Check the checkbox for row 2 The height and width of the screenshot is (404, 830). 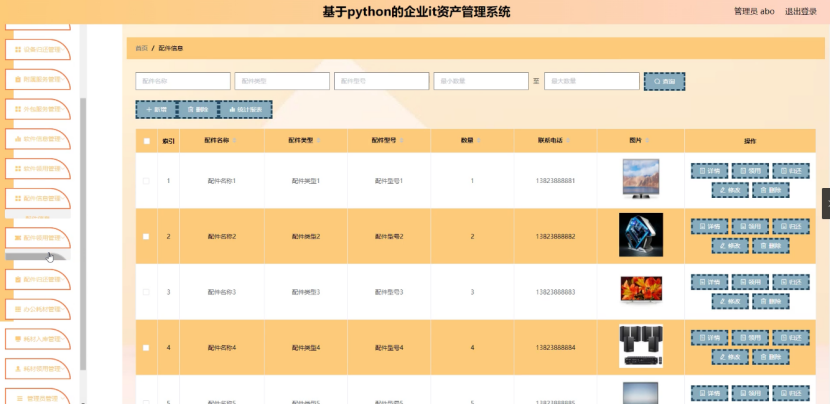click(146, 237)
